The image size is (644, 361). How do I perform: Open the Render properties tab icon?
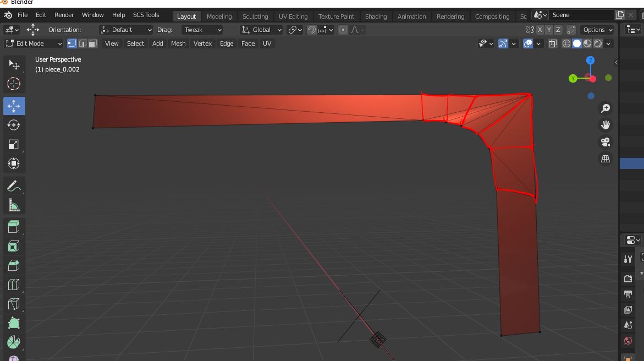[x=628, y=279]
